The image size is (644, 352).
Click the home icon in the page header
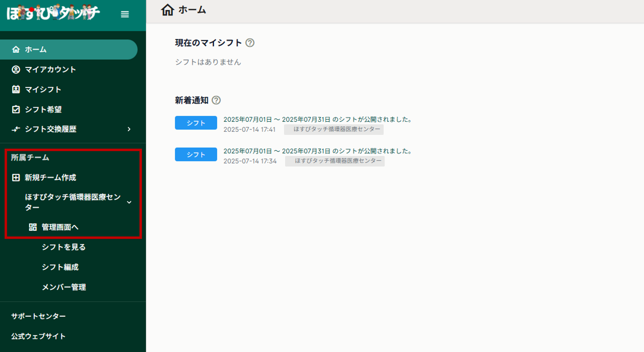(x=167, y=10)
